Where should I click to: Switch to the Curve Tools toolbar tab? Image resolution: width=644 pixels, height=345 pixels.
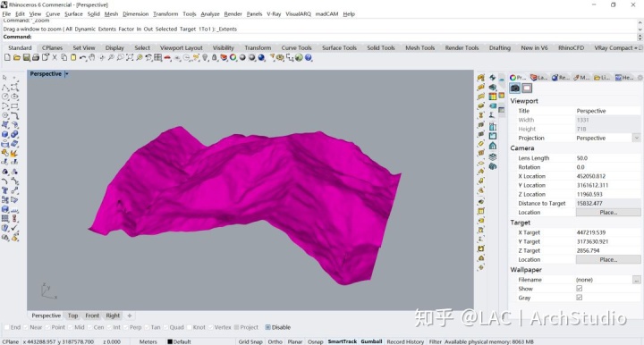pos(296,48)
